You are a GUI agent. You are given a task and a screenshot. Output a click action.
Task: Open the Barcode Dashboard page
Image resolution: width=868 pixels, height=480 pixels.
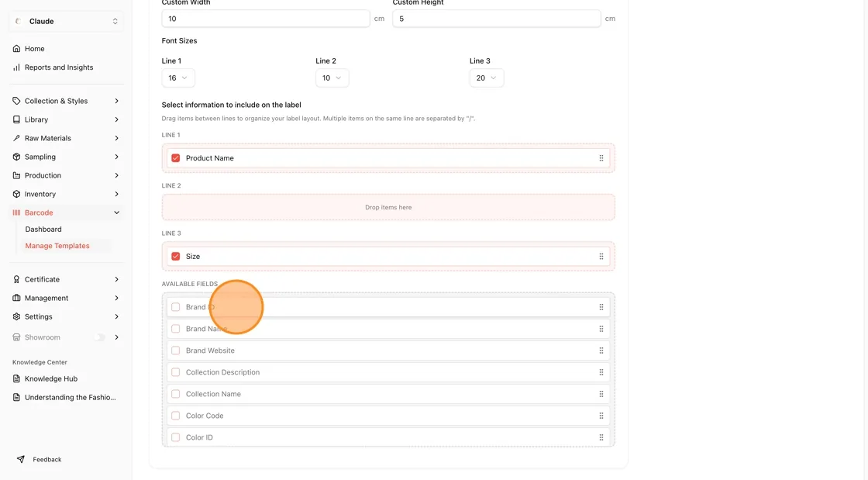point(43,230)
